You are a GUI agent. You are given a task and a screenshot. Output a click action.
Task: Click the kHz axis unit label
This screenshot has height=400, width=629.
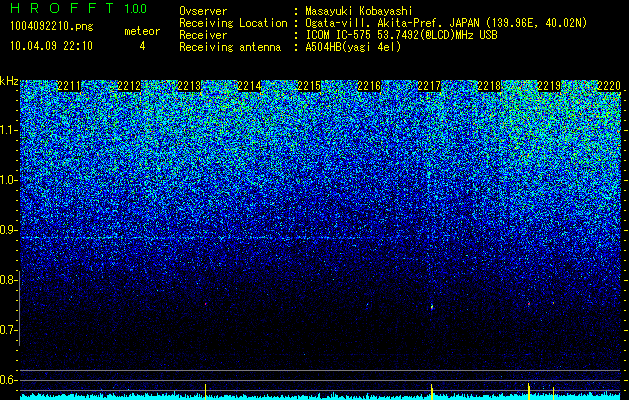9,81
